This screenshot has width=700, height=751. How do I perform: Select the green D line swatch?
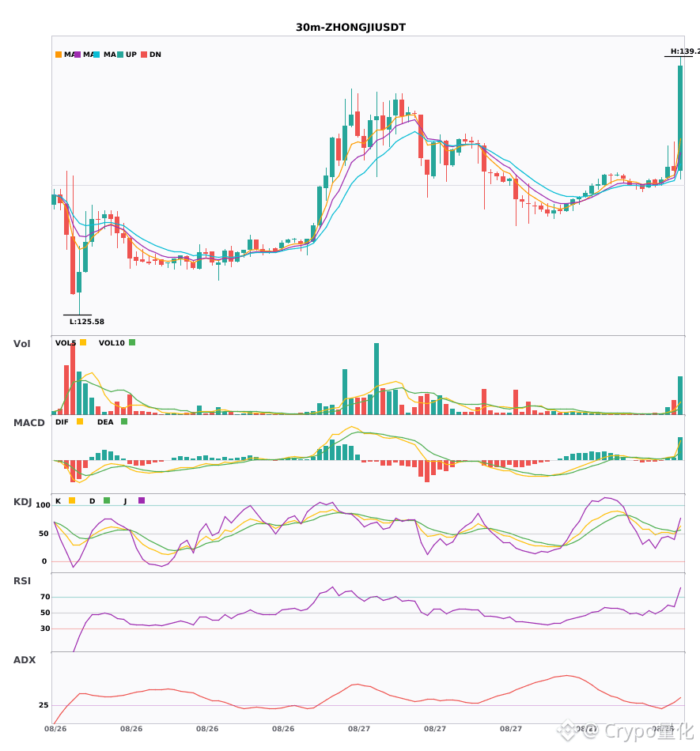point(107,500)
